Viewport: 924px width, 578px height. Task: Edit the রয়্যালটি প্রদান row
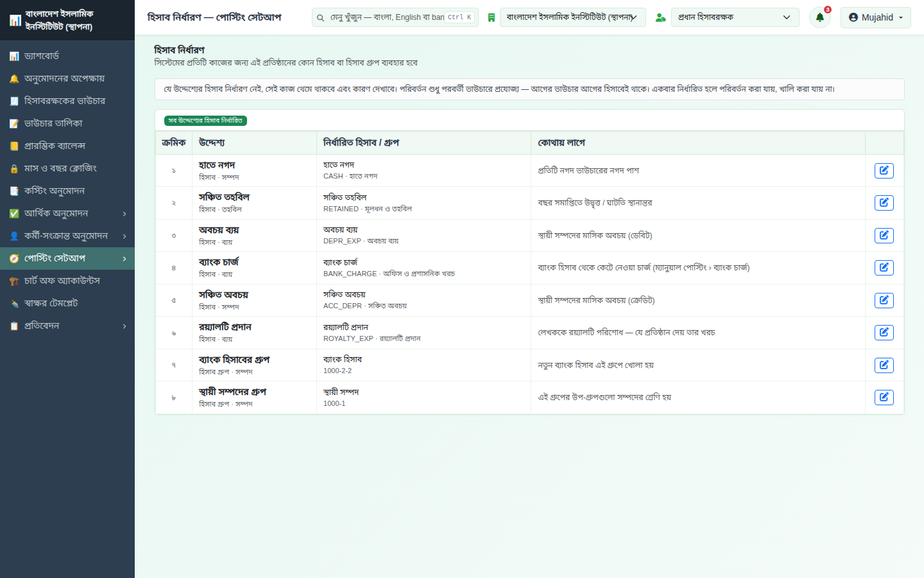tap(884, 333)
